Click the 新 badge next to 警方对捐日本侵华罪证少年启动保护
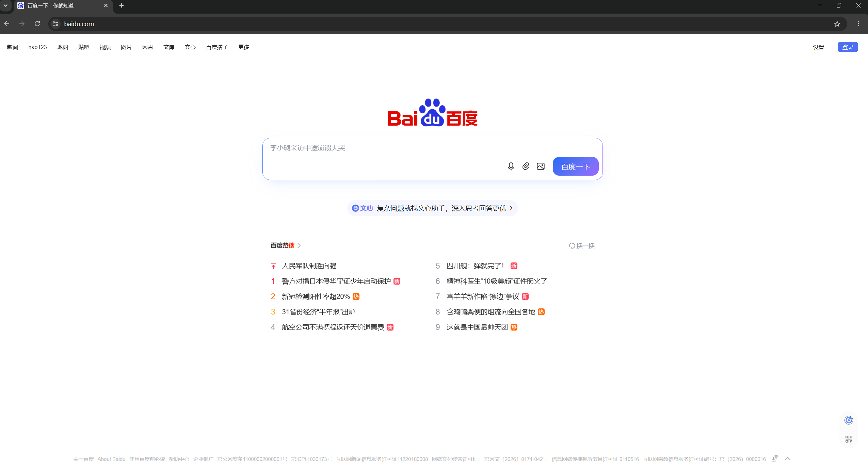The height and width of the screenshot is (465, 868). pyautogui.click(x=397, y=281)
